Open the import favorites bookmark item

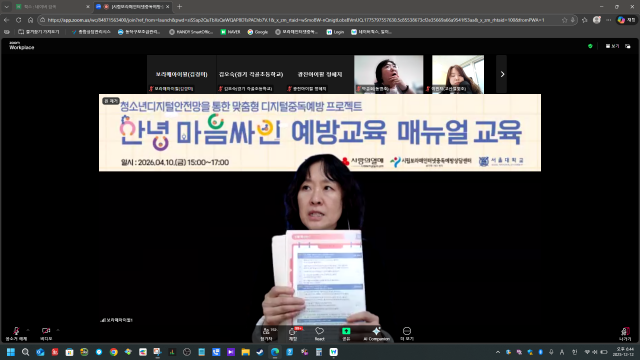click(39, 32)
